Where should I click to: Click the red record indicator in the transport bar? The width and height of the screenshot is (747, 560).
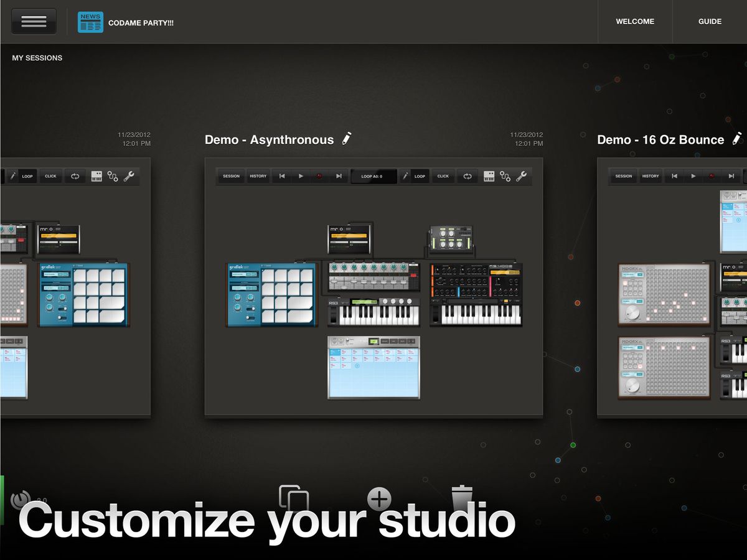pos(319,176)
